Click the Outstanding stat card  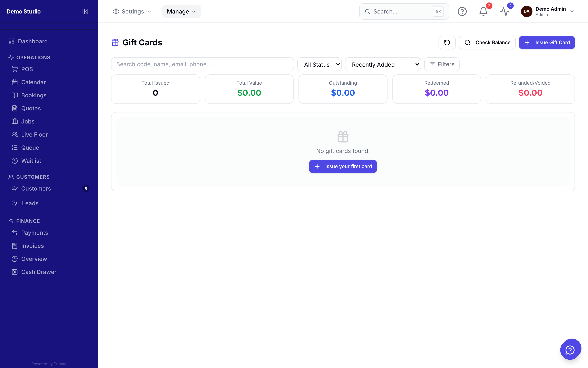(343, 89)
